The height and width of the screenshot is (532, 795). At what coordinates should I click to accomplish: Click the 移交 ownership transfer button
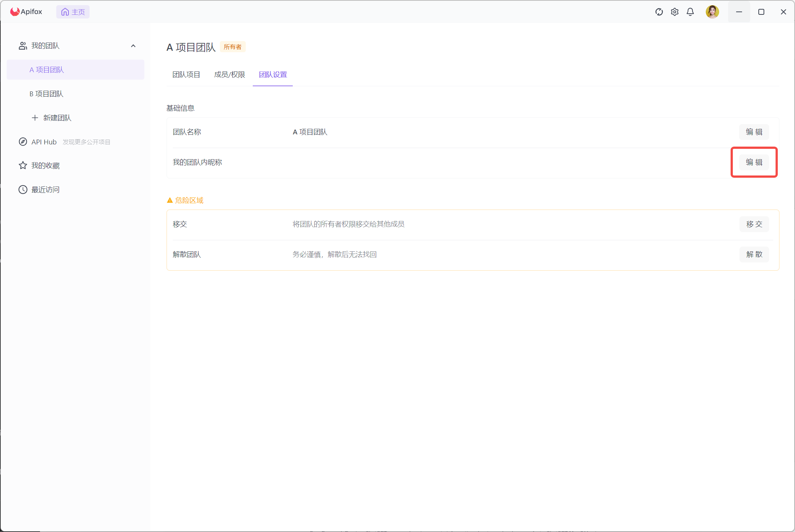tap(754, 224)
